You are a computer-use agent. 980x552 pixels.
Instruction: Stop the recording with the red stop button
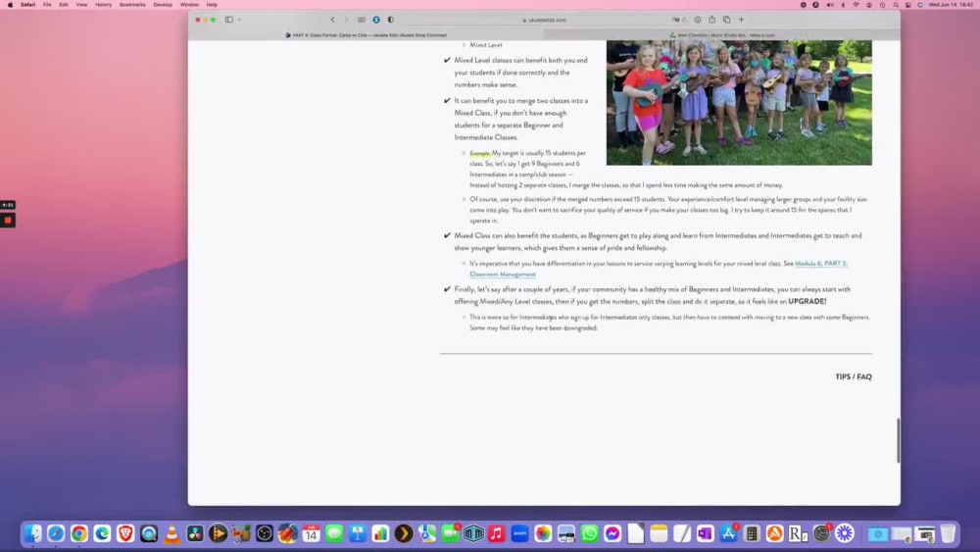(x=8, y=220)
